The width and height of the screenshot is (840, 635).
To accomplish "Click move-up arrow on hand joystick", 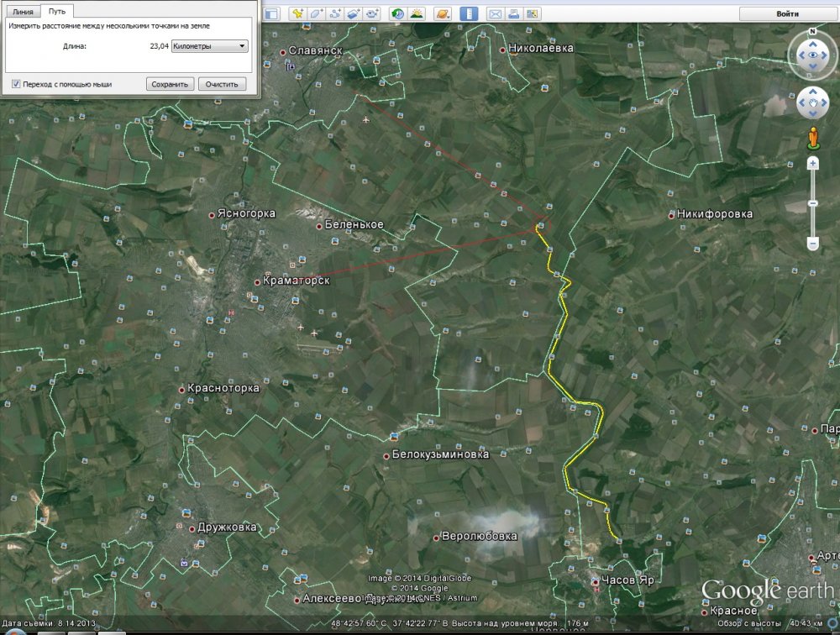I will [812, 92].
